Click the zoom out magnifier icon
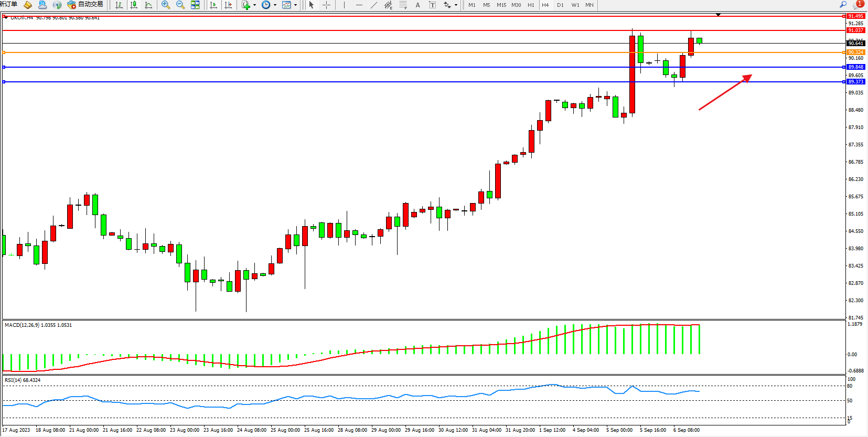 (180, 5)
